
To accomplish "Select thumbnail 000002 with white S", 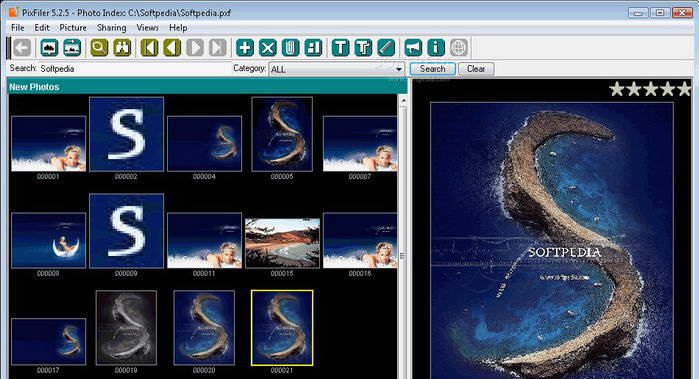I will pyautogui.click(x=126, y=134).
